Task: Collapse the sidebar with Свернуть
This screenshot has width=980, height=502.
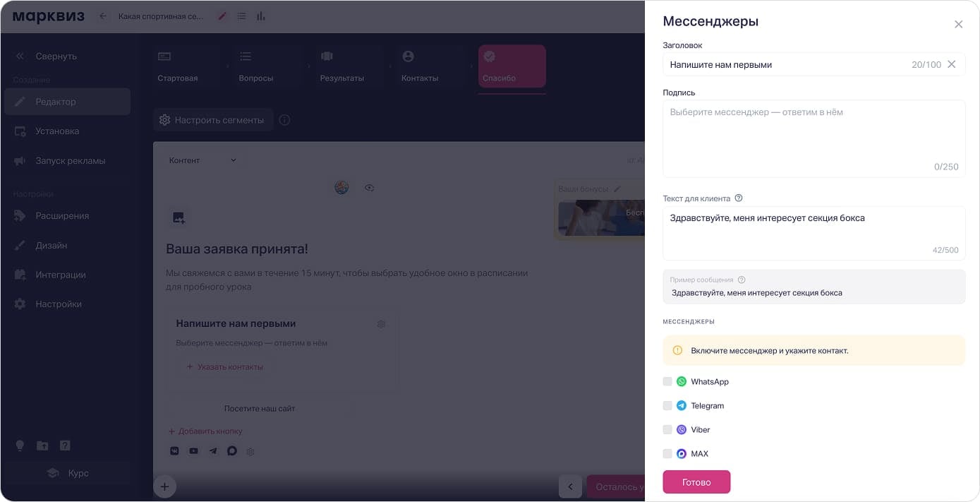Action: pyautogui.click(x=47, y=56)
